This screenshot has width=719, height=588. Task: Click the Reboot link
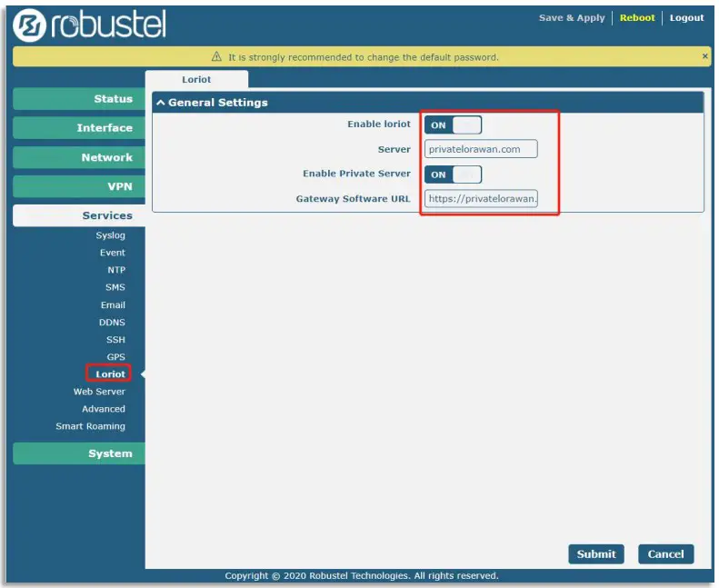point(637,18)
